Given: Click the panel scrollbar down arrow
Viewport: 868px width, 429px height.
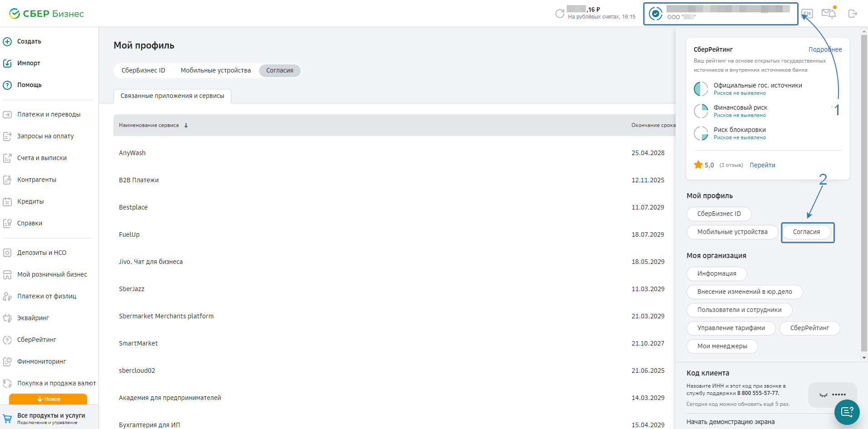Looking at the screenshot, I should (864, 358).
